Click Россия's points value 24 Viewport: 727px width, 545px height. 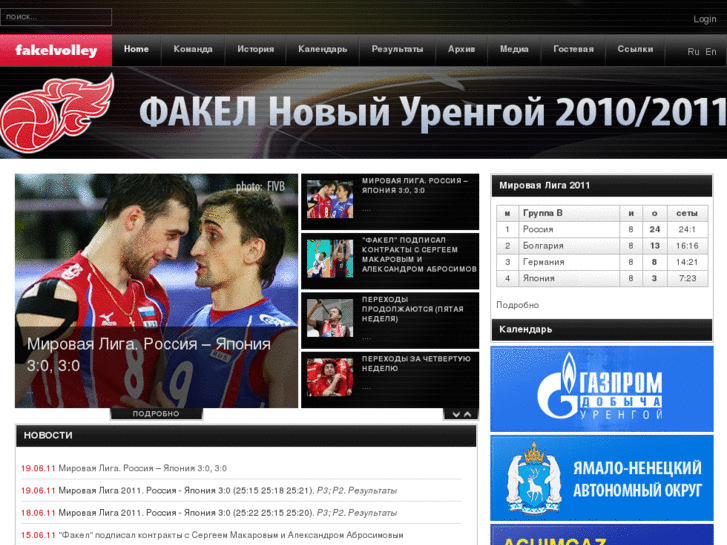click(655, 230)
